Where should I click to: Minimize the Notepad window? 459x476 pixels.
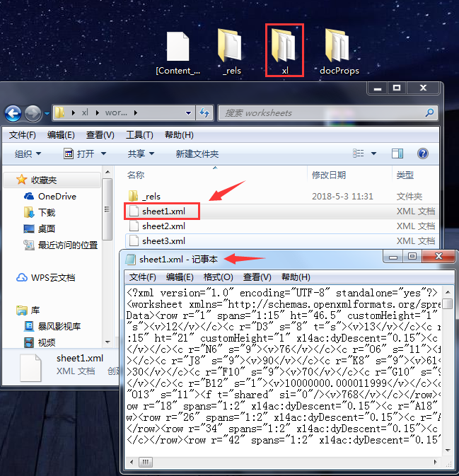393,257
